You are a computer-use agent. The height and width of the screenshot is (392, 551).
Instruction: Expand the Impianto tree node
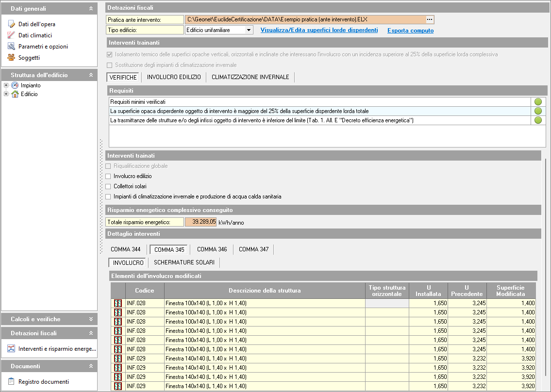6,85
